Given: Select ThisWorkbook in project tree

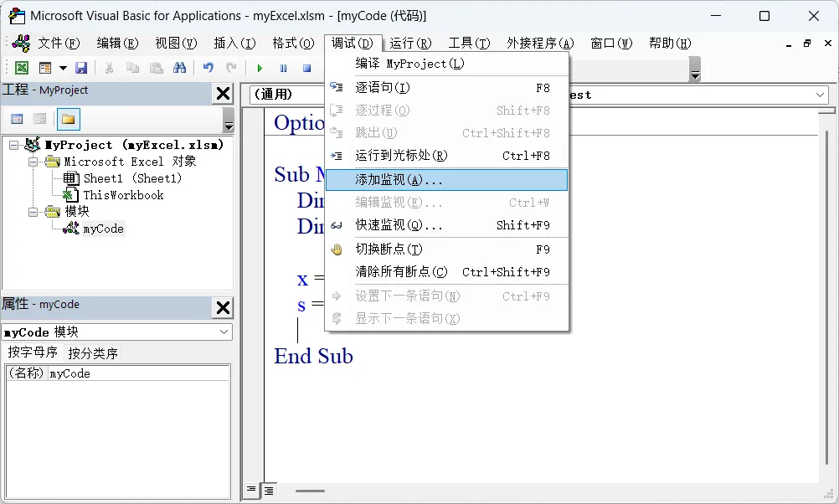Looking at the screenshot, I should click(124, 195).
